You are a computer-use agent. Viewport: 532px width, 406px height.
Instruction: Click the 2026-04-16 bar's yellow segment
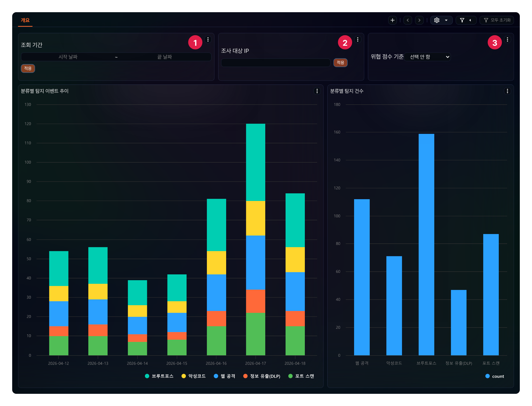pos(217,263)
